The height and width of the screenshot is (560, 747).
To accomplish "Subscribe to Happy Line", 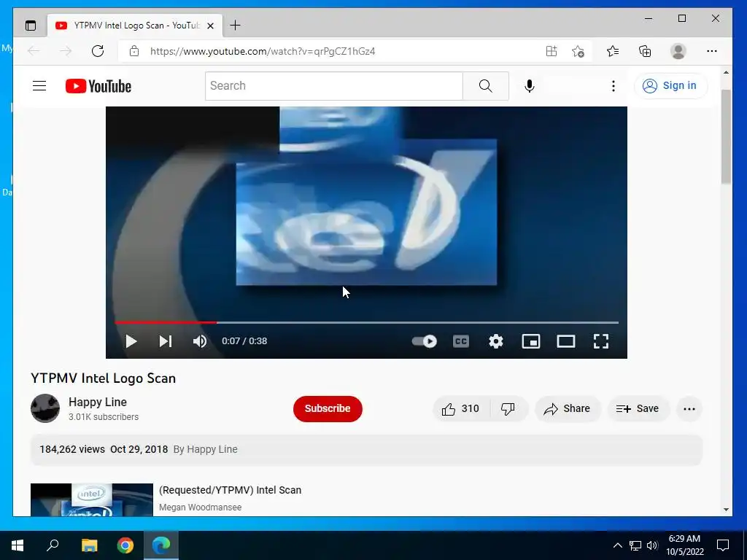I will pyautogui.click(x=328, y=408).
